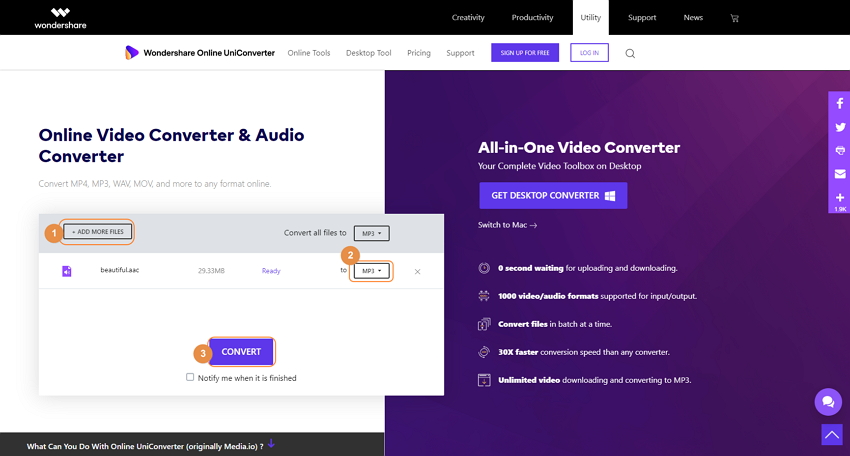
Task: Share on Twitter
Action: pyautogui.click(x=840, y=127)
